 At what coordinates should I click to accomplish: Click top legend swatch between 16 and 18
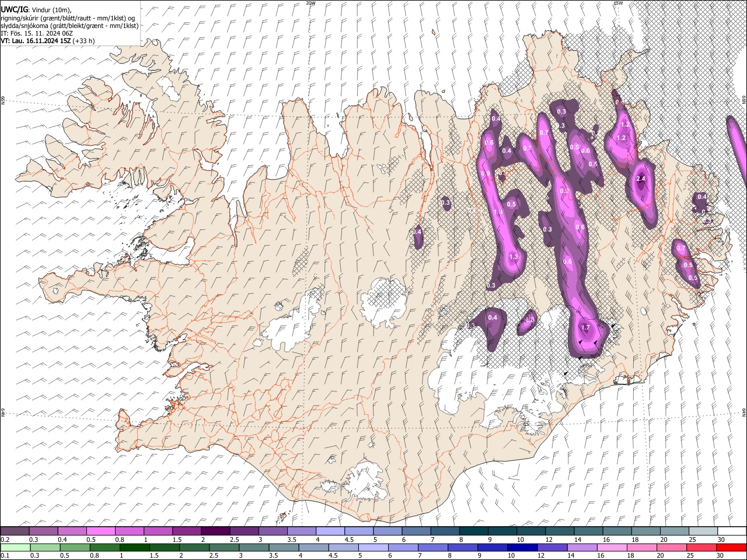click(617, 531)
